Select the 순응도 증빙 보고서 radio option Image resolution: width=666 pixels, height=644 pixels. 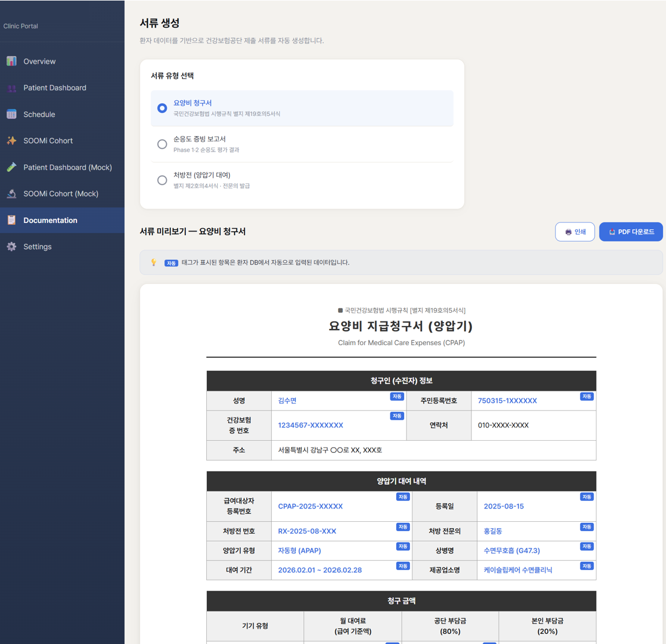click(x=162, y=144)
